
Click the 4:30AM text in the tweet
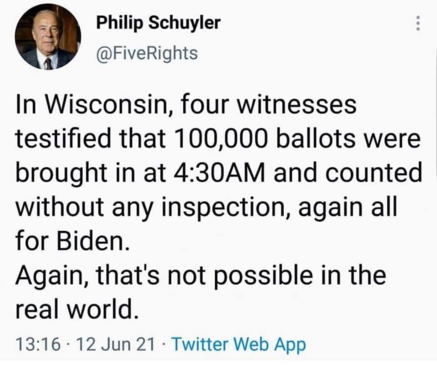pyautogui.click(x=219, y=173)
